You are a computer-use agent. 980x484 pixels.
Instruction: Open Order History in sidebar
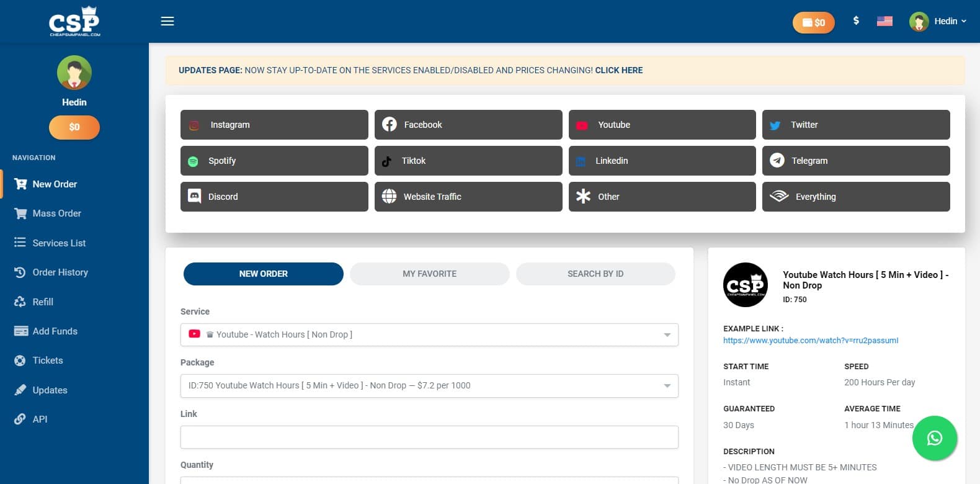[x=60, y=272]
